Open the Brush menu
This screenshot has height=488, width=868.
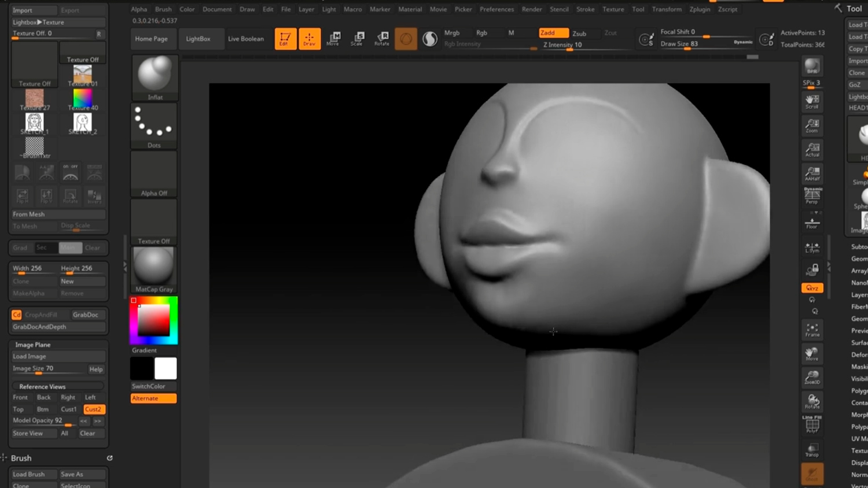click(x=163, y=9)
